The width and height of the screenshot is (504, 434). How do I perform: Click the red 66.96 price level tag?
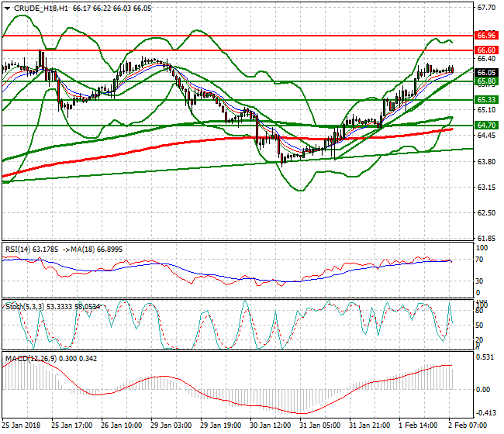click(x=486, y=35)
